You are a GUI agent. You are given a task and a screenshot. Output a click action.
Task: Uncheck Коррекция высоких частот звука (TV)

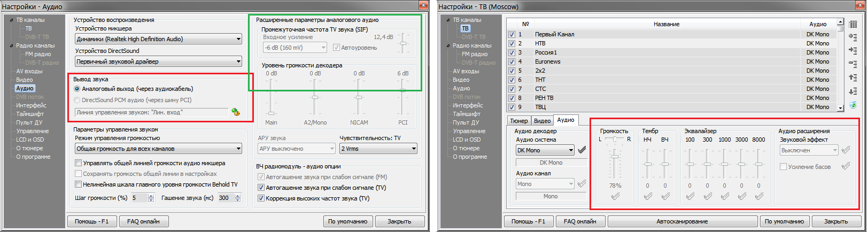coord(261,198)
